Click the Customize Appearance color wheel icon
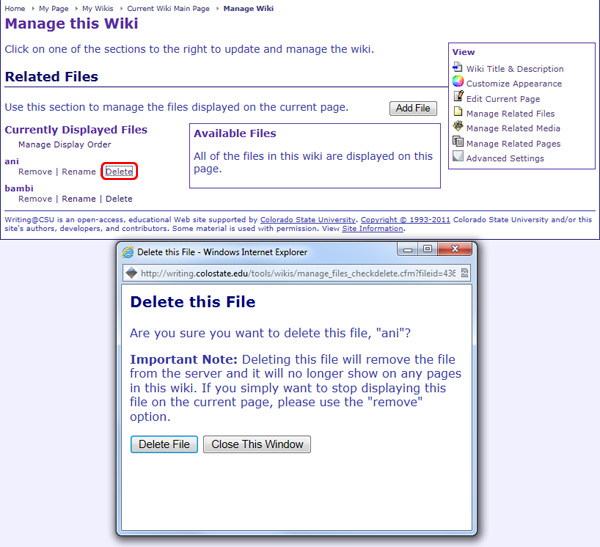Viewport: 600px width, 547px height. [x=458, y=83]
